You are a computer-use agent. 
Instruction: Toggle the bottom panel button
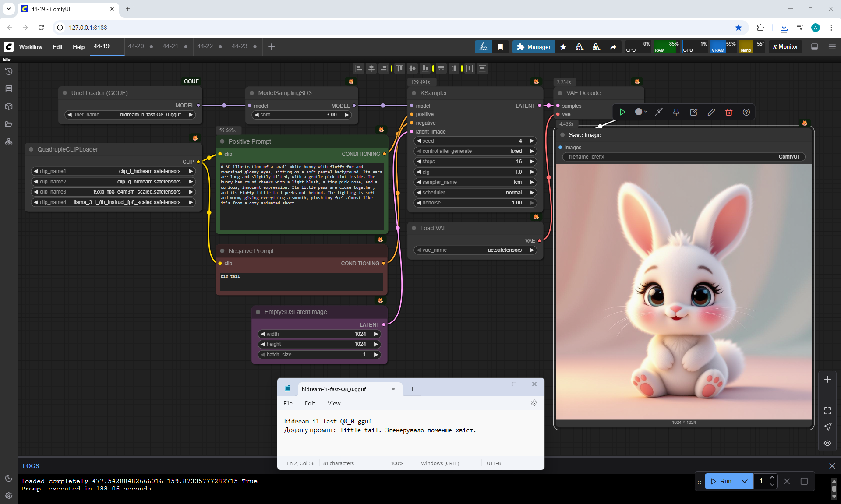point(814,47)
